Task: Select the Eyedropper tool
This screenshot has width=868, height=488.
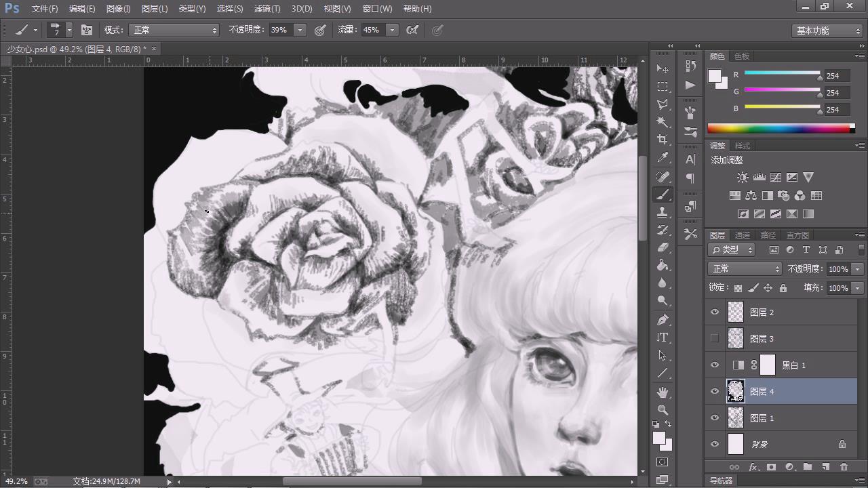Action: click(x=663, y=158)
